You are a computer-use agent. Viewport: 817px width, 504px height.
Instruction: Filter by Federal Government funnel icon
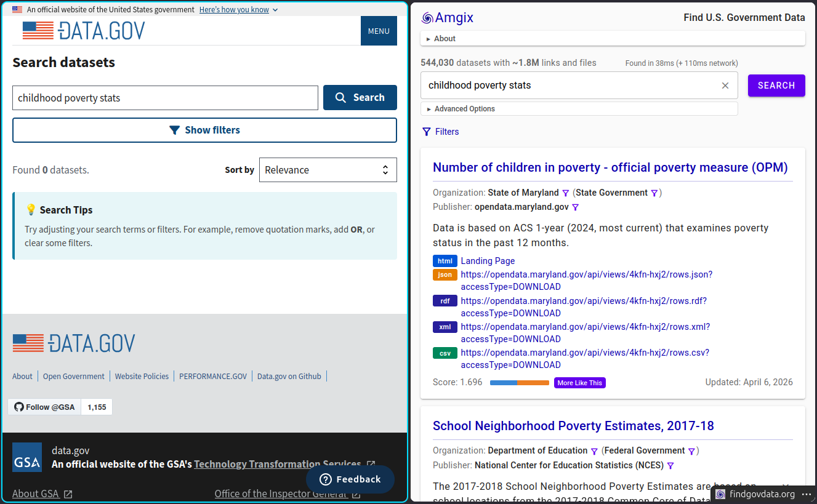coord(691,451)
